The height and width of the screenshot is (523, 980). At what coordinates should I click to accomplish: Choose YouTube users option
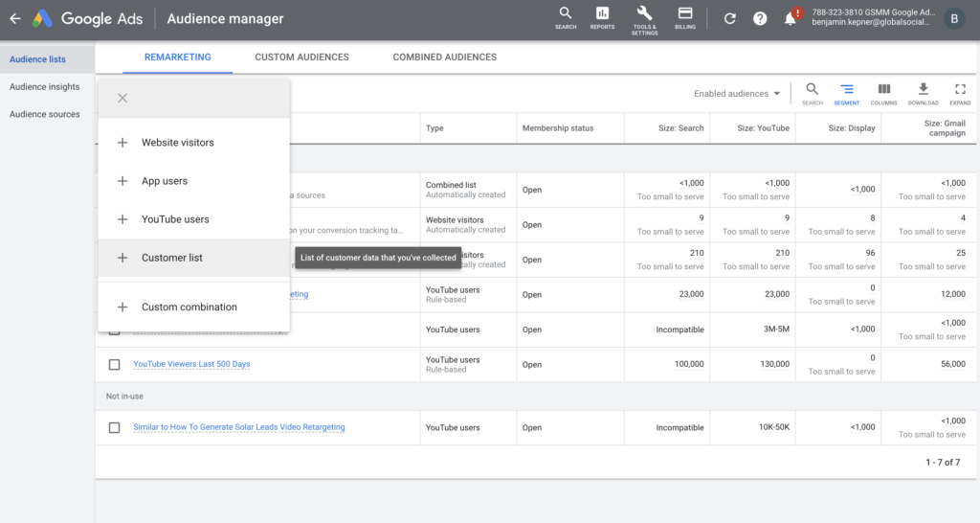pos(193,219)
